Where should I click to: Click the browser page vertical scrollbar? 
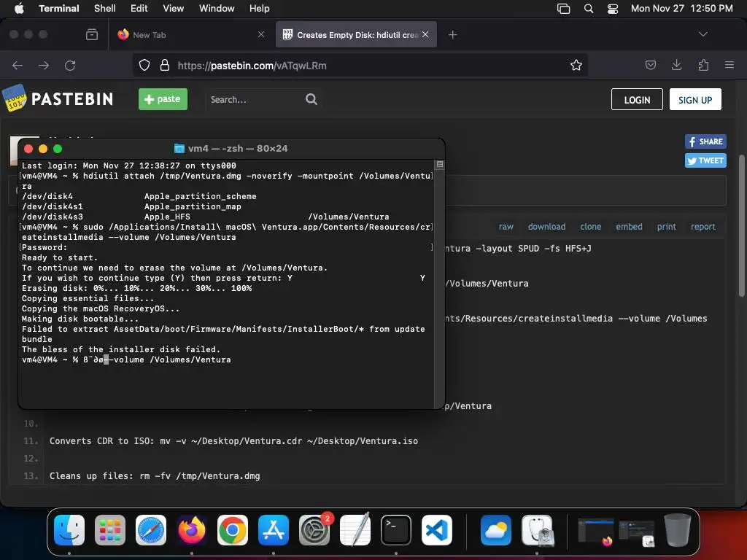[741, 226]
